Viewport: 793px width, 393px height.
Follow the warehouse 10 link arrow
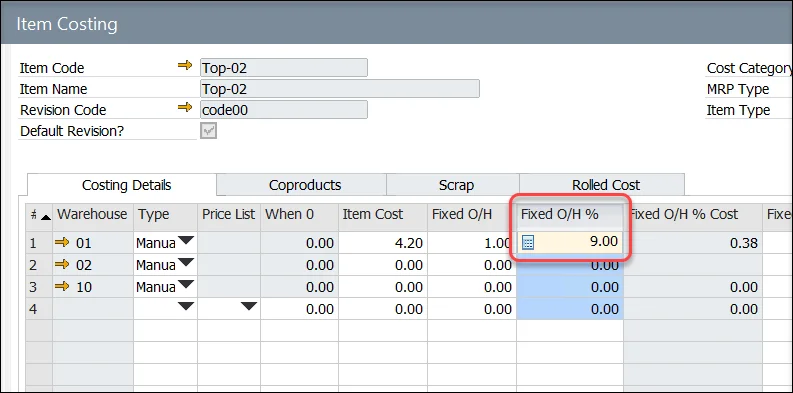pos(62,287)
